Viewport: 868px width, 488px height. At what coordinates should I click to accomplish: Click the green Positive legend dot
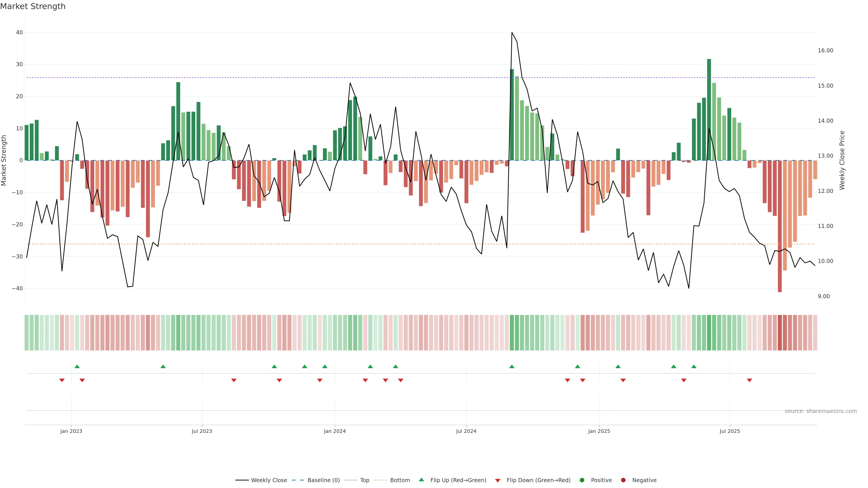click(x=582, y=480)
